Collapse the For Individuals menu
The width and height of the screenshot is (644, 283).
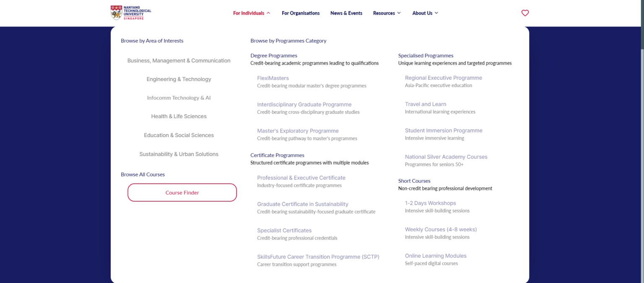pyautogui.click(x=252, y=13)
